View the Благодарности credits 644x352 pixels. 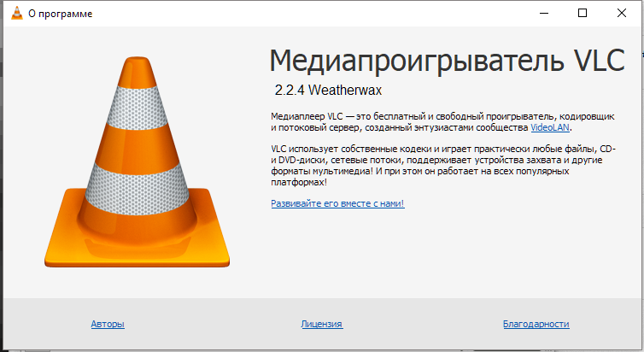pos(536,324)
